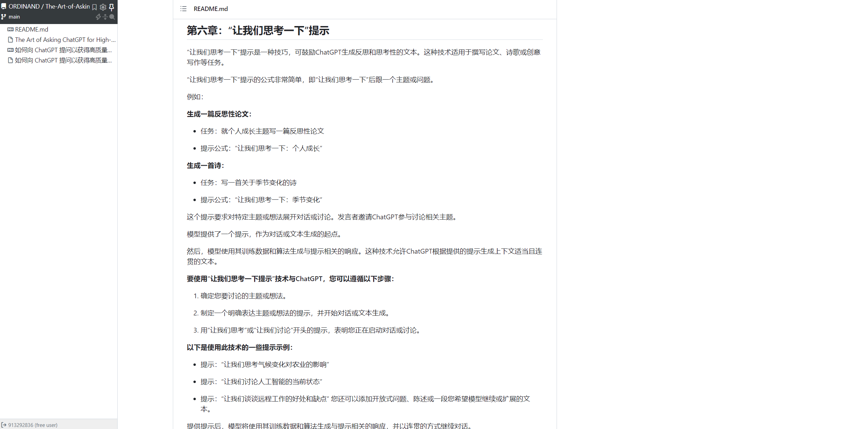Toggle the pin sidebar icon
The image size is (868, 429).
click(111, 7)
